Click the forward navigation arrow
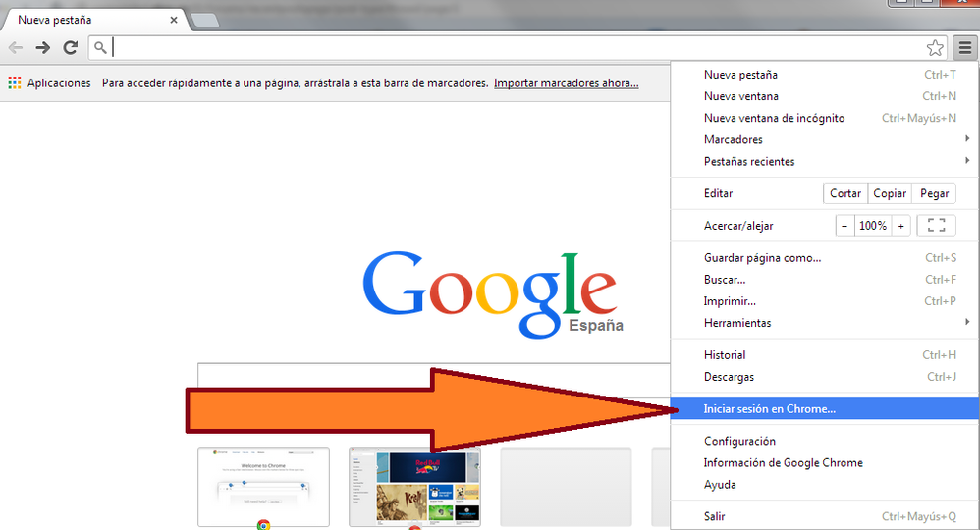This screenshot has width=980, height=530. [42, 47]
